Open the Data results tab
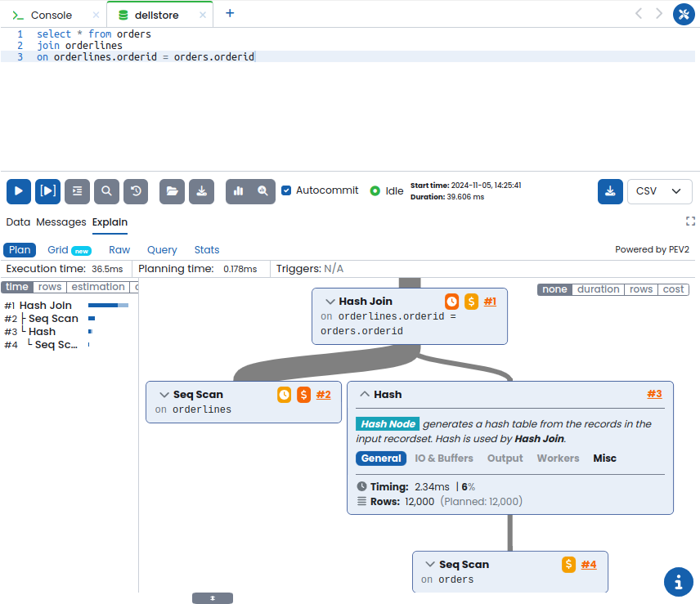Screen dimensions: 700x604 pyautogui.click(x=18, y=222)
